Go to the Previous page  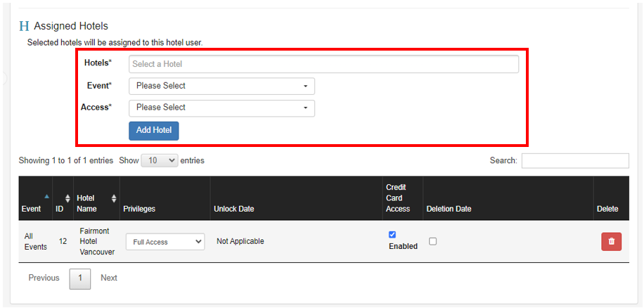(44, 278)
